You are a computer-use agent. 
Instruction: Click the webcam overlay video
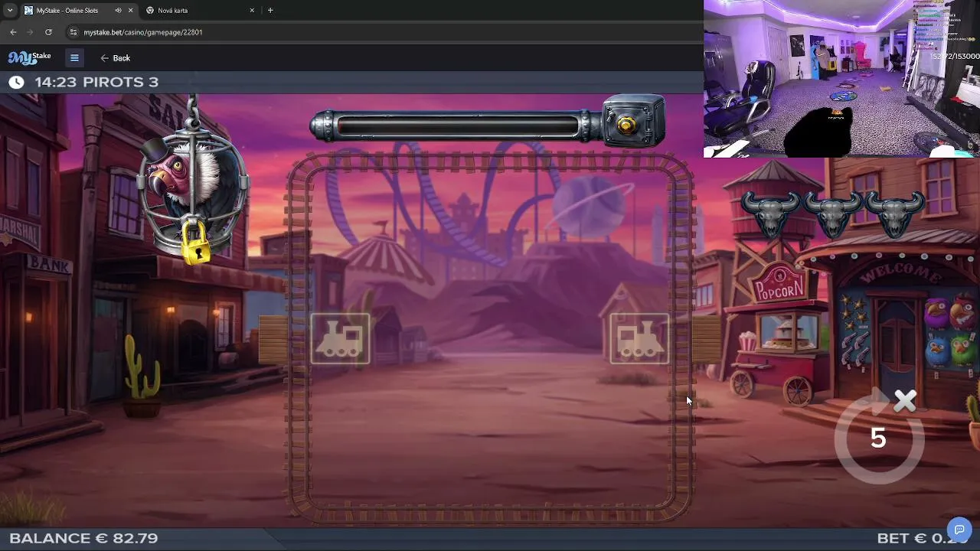[841, 79]
